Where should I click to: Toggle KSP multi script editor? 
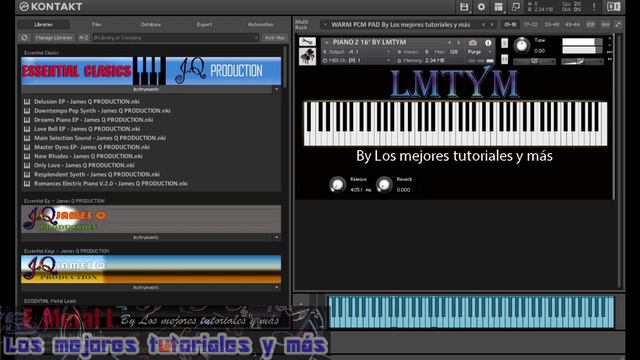click(x=591, y=24)
